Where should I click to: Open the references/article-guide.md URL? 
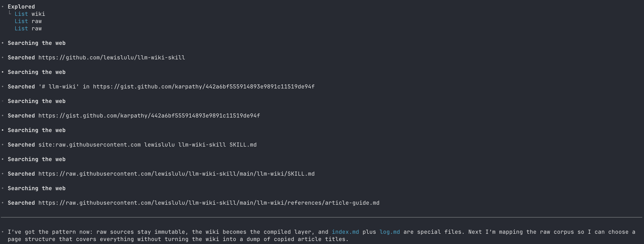[x=209, y=203]
